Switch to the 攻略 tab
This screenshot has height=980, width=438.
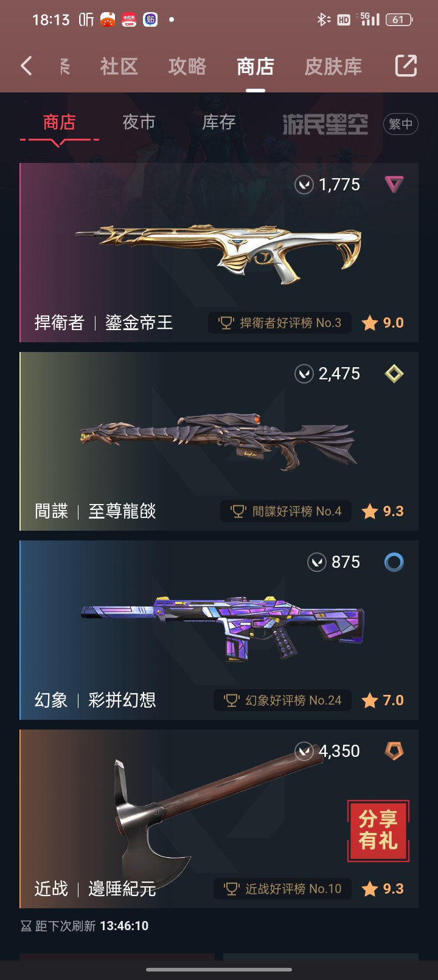point(187,66)
